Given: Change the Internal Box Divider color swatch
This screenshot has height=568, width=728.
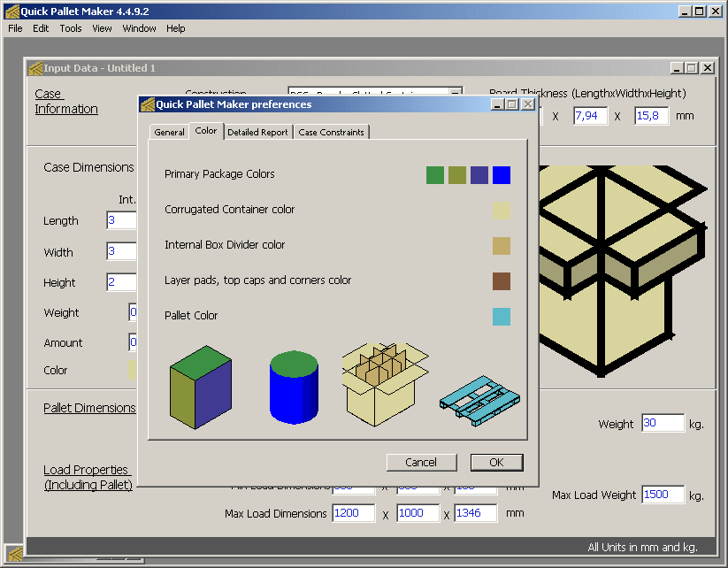Looking at the screenshot, I should pos(502,246).
